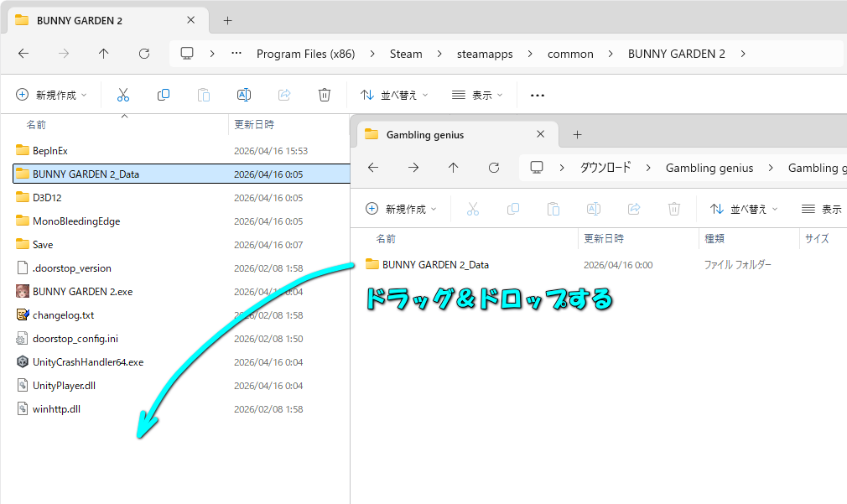Click the copy icon in left window toolbar
This screenshot has width=847, height=504.
164,95
